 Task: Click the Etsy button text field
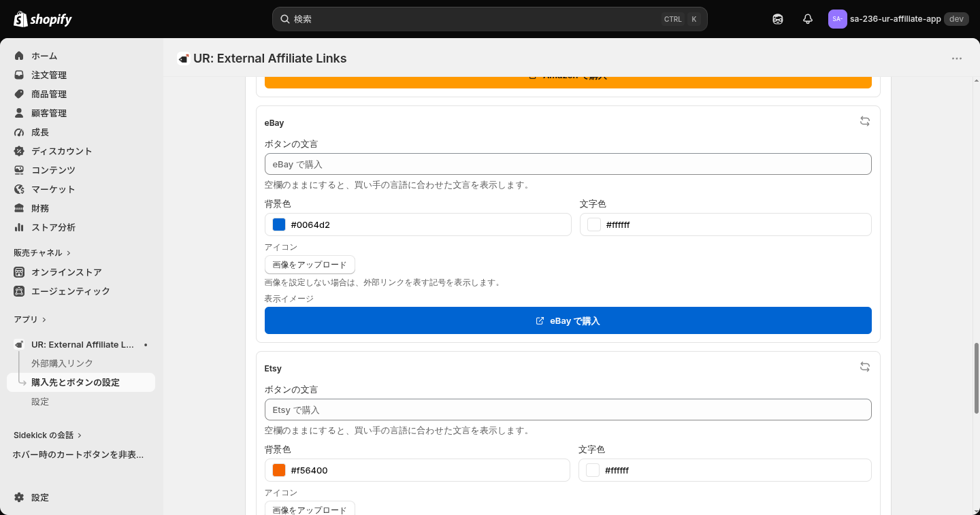[568, 410]
